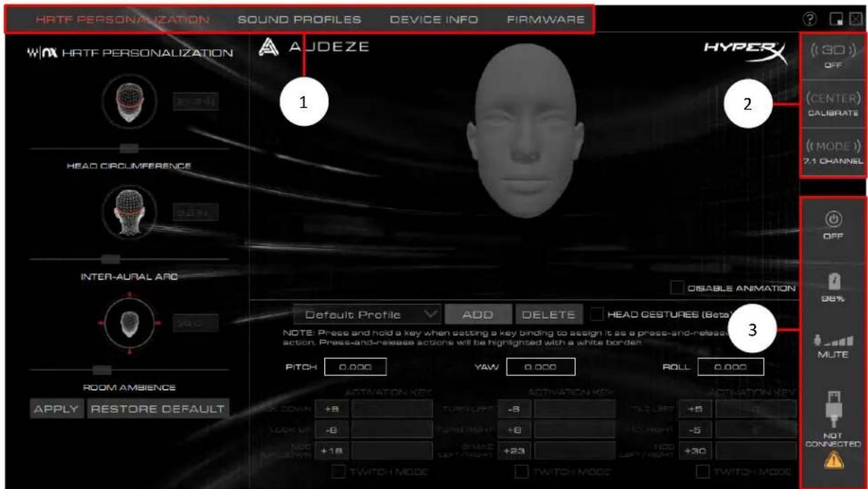Switch to the Sound Profiles tab
The image size is (868, 489).
tap(299, 20)
